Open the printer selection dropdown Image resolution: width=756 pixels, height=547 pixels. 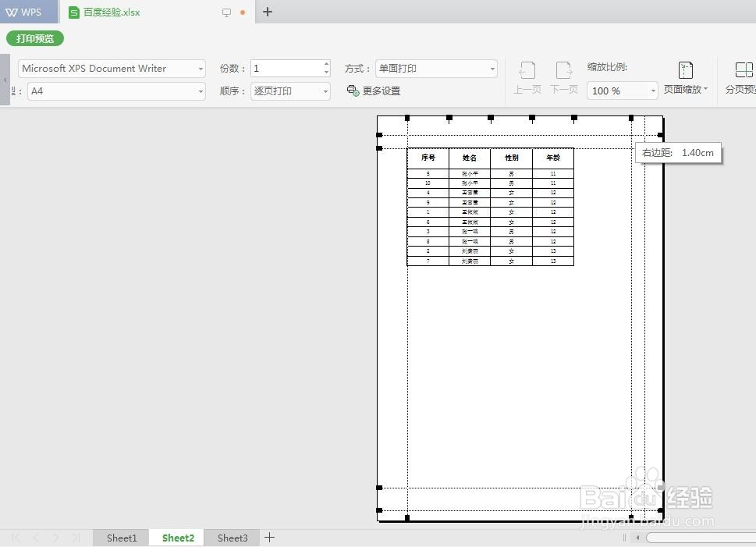point(200,68)
